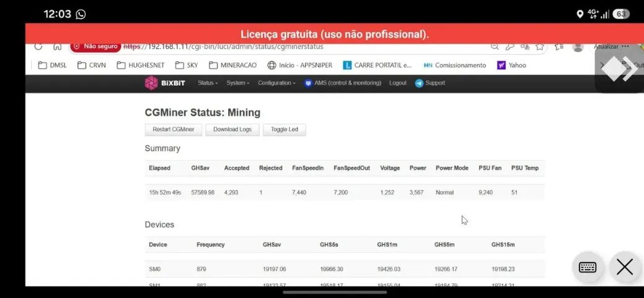The image size is (644, 298).
Task: Click the FanSpeedOut value 7,200
Action: click(x=340, y=192)
